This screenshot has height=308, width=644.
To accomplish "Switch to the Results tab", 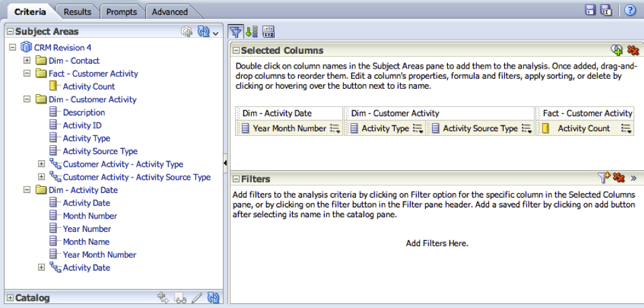I will click(77, 12).
